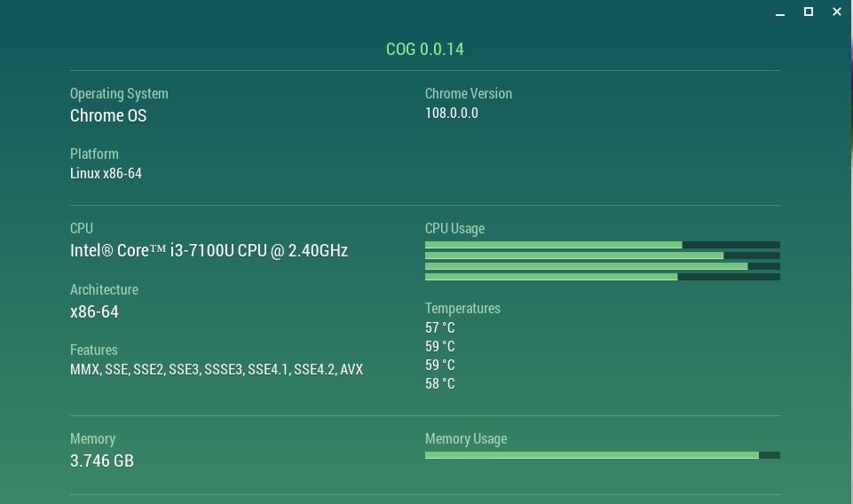Click the COG 0.0.14 title text

tap(424, 49)
